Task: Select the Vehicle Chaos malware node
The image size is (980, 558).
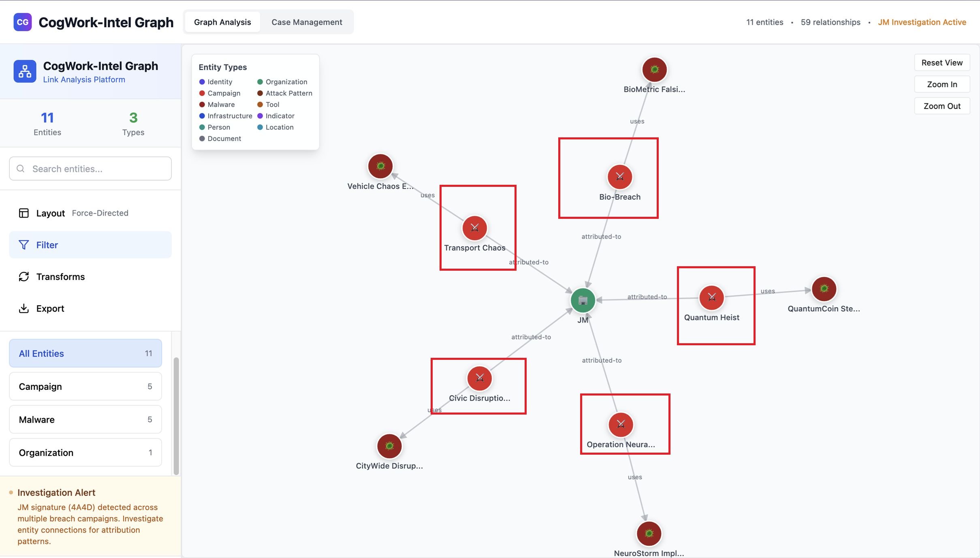Action: 380,166
